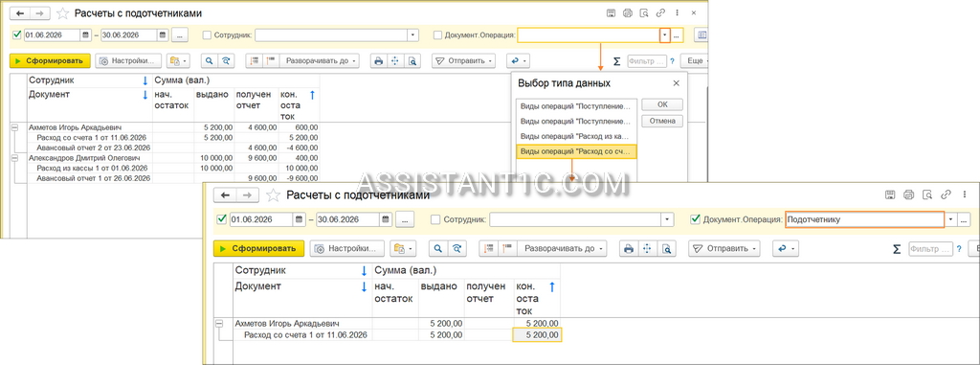Open calendar for 01.06.2026 in front window

(x=300, y=219)
